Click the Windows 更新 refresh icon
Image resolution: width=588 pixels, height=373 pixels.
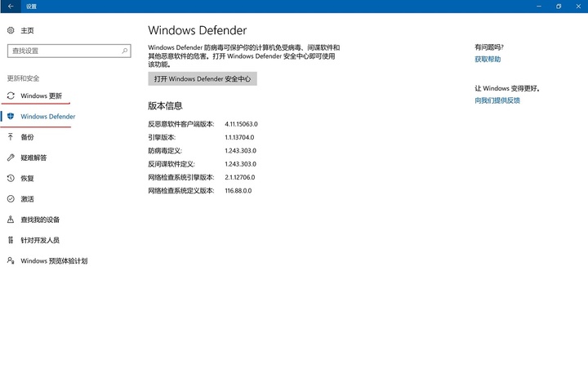11,95
